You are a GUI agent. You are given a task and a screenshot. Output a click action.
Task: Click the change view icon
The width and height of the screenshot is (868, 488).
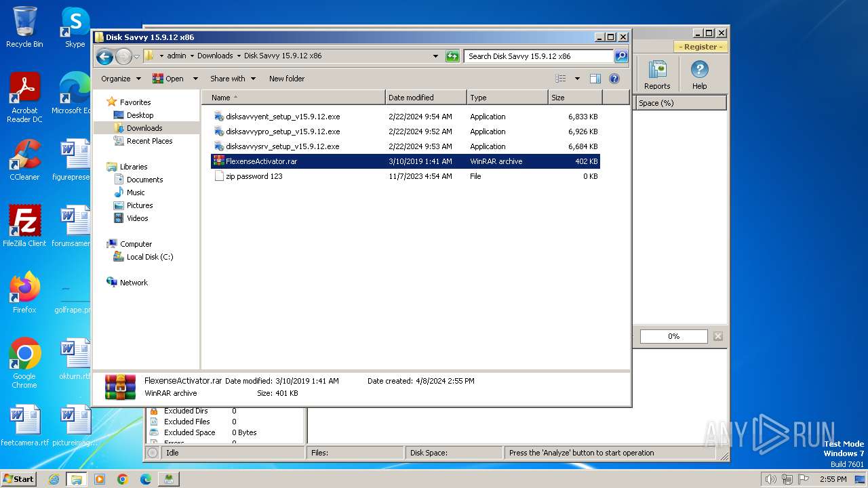pos(561,79)
